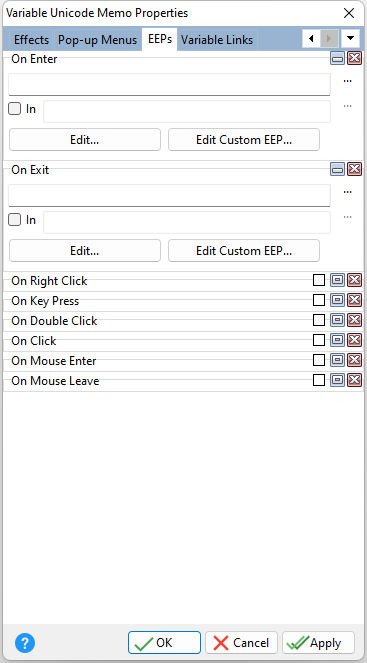The image size is (367, 663).
Task: Click the red X icon for On Mouse Leave
Action: pos(354,380)
